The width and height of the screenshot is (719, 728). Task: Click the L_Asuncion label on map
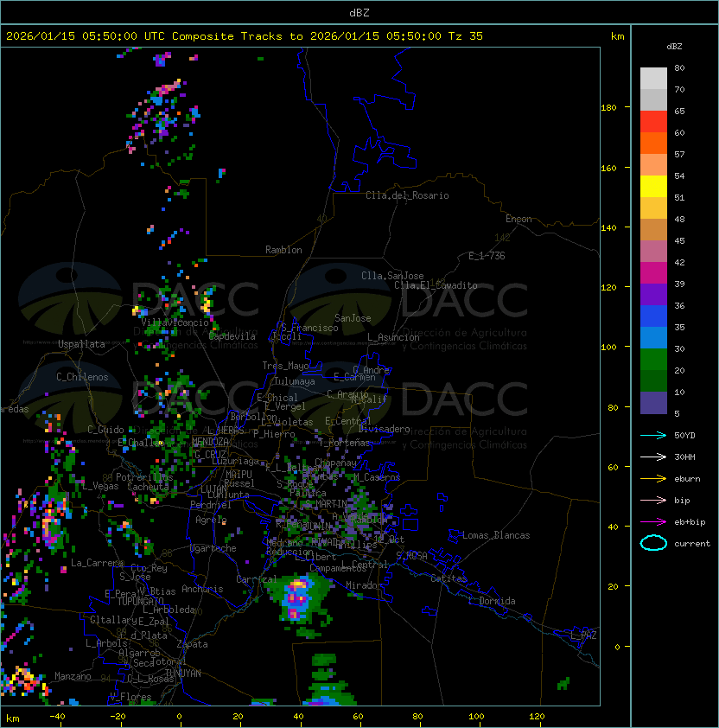coord(393,337)
